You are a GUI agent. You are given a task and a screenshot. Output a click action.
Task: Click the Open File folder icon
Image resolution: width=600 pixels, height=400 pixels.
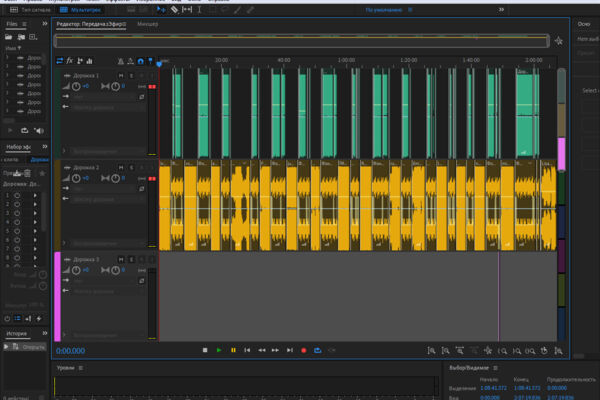[8, 37]
